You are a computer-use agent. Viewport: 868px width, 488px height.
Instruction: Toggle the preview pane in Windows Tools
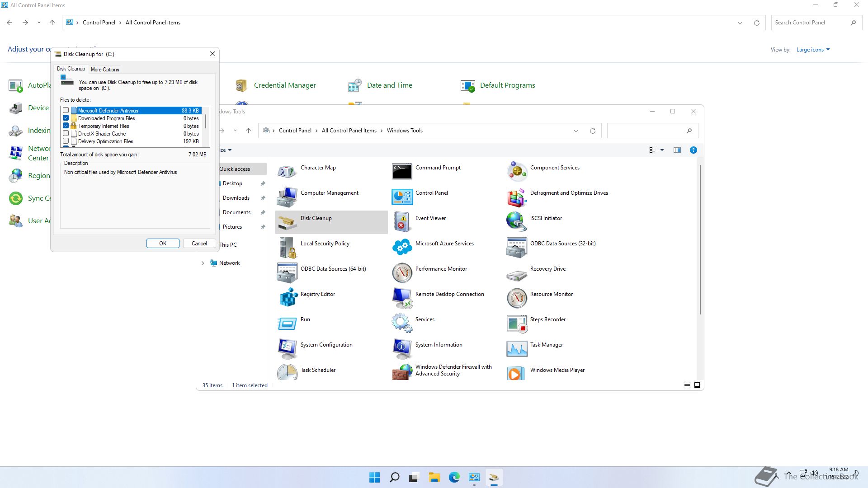click(677, 150)
